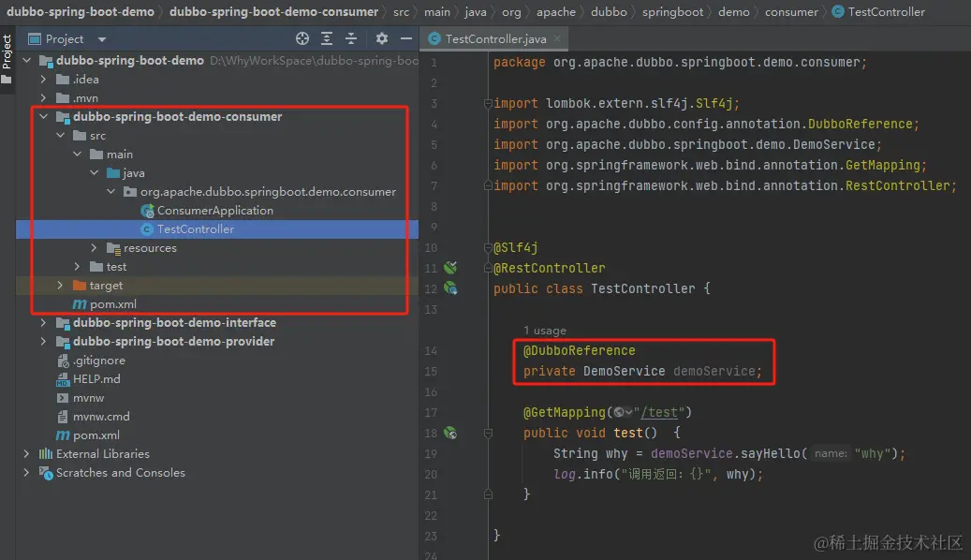The height and width of the screenshot is (560, 971).
Task: Close the TestController.java tab
Action: 557,38
